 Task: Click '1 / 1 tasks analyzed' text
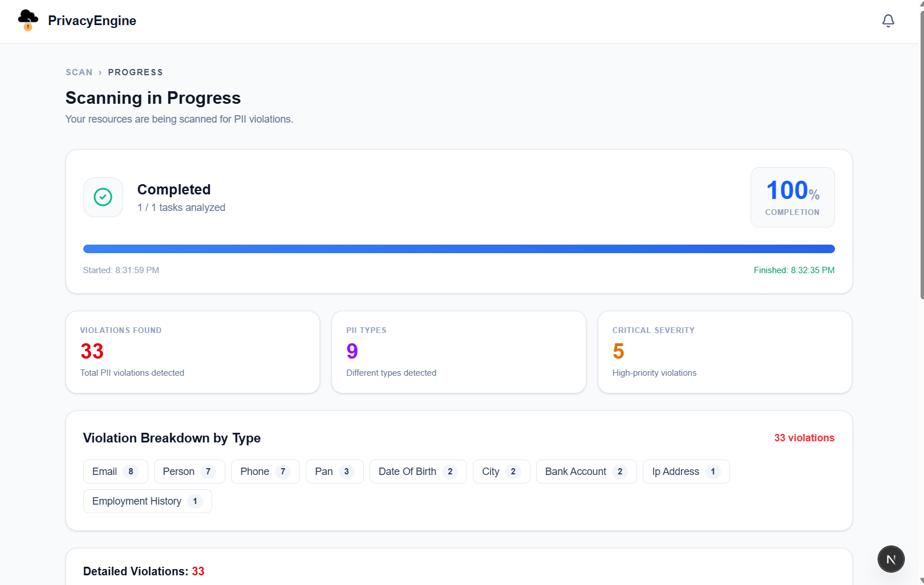coord(181,208)
